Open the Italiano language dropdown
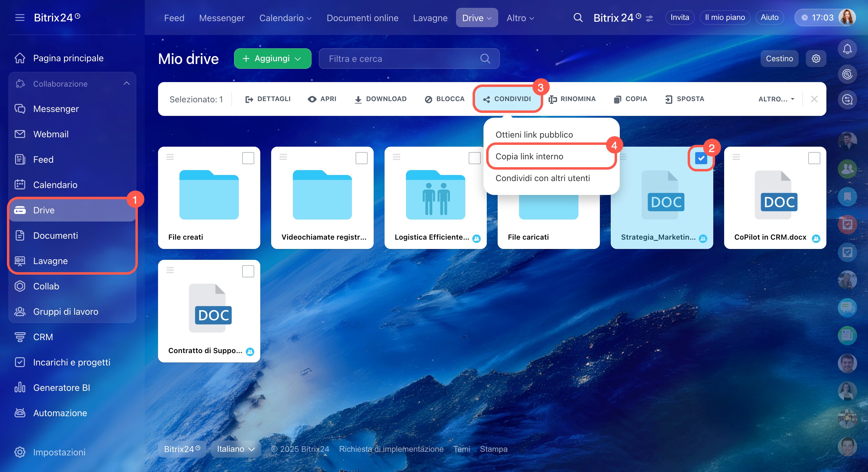 point(236,449)
